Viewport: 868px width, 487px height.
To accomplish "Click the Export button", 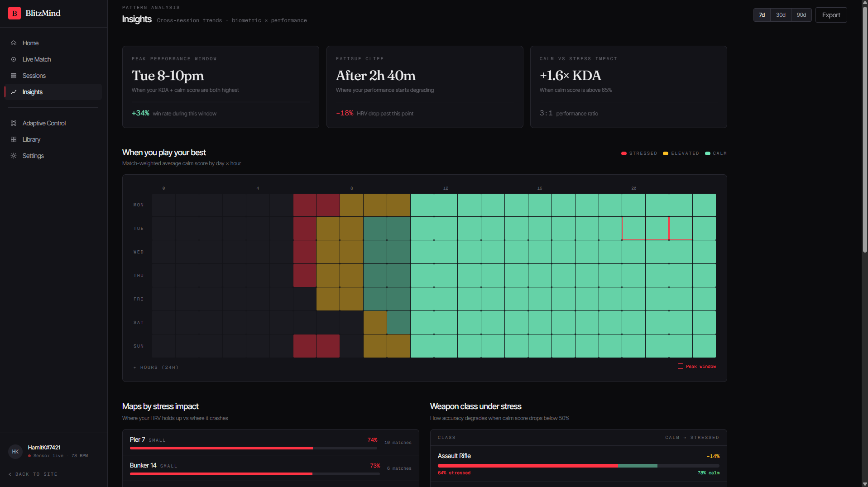I will click(x=831, y=15).
